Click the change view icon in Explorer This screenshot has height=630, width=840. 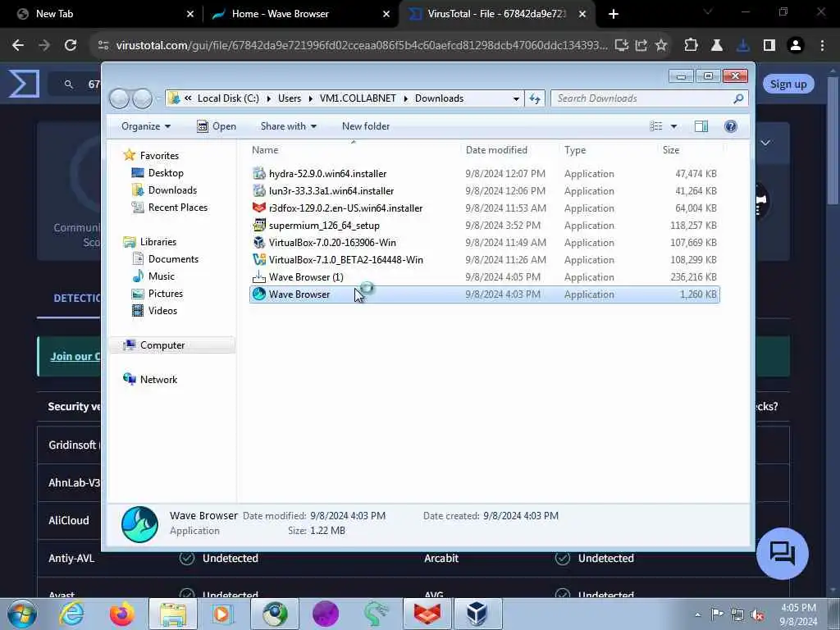655,126
